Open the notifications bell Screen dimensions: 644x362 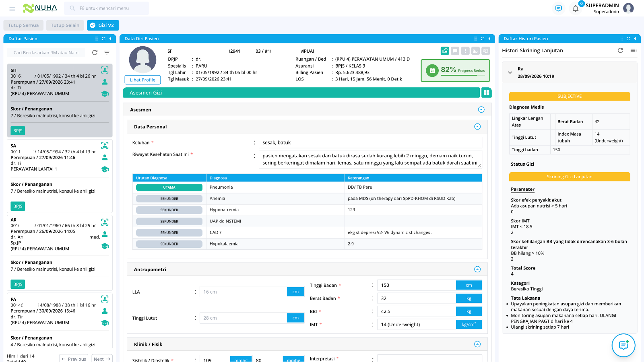point(576,8)
